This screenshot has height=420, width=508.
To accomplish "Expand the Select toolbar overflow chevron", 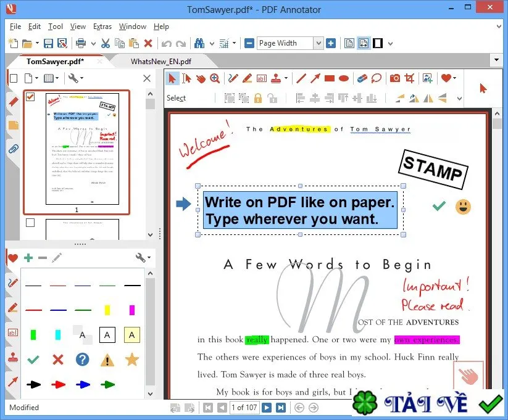I will [459, 99].
